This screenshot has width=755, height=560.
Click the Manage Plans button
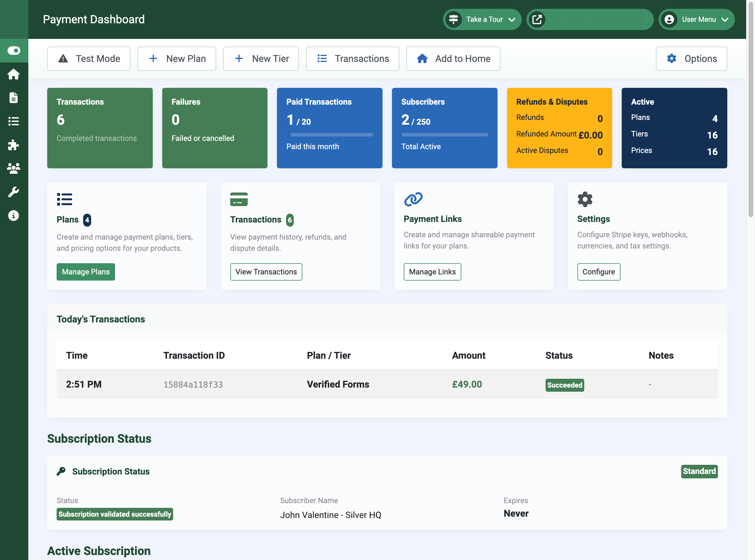[x=86, y=271]
